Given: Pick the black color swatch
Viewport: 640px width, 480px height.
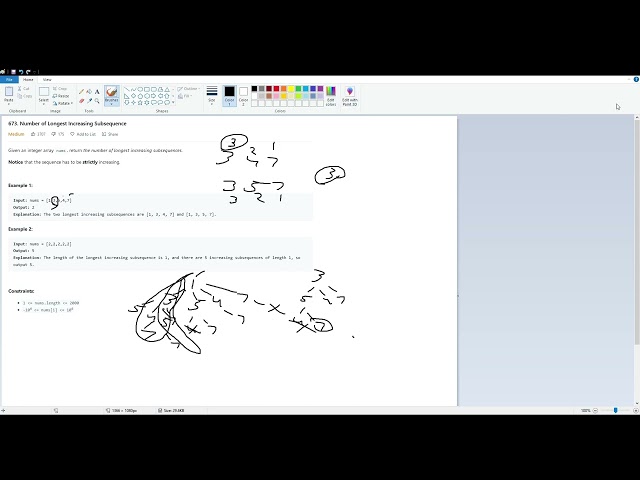Looking at the screenshot, I should click(254, 89).
